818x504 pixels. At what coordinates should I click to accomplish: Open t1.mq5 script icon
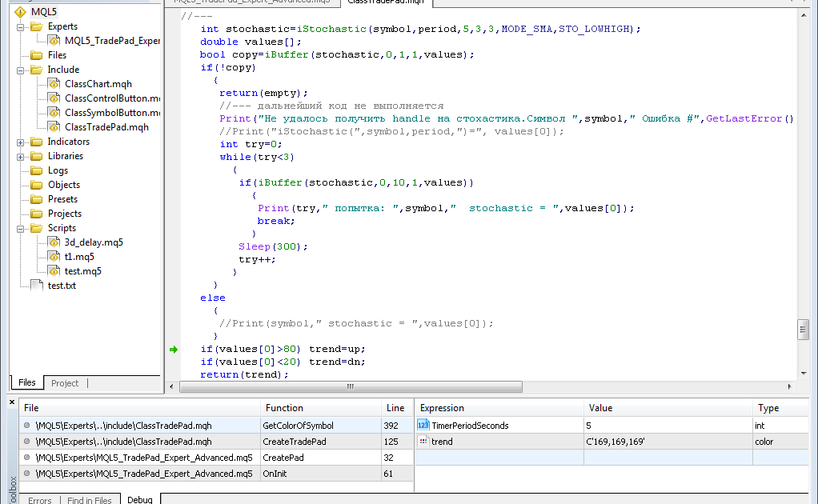tap(54, 257)
